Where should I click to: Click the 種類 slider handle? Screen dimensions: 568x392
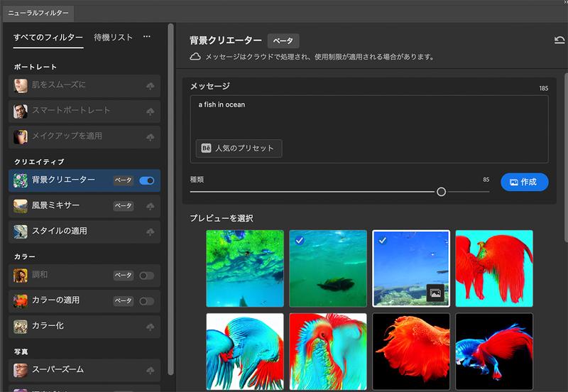pos(441,192)
